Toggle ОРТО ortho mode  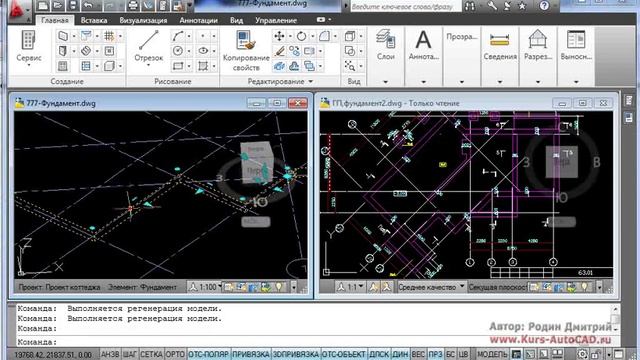[x=175, y=354]
